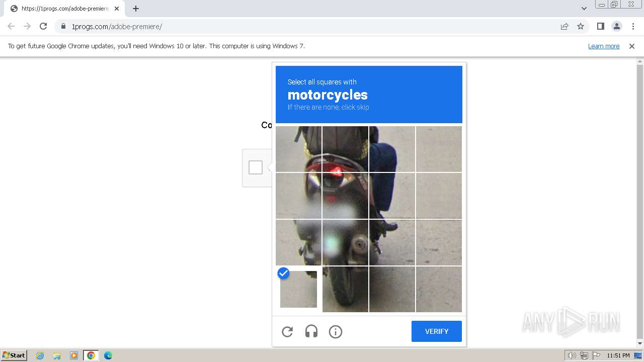Viewport: 644px width, 362px height.
Task: Share this page icon in the address bar
Action: click(x=565, y=26)
